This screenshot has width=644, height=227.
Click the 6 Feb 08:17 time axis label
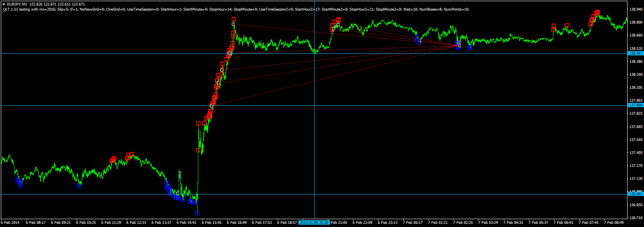[x=36, y=223]
